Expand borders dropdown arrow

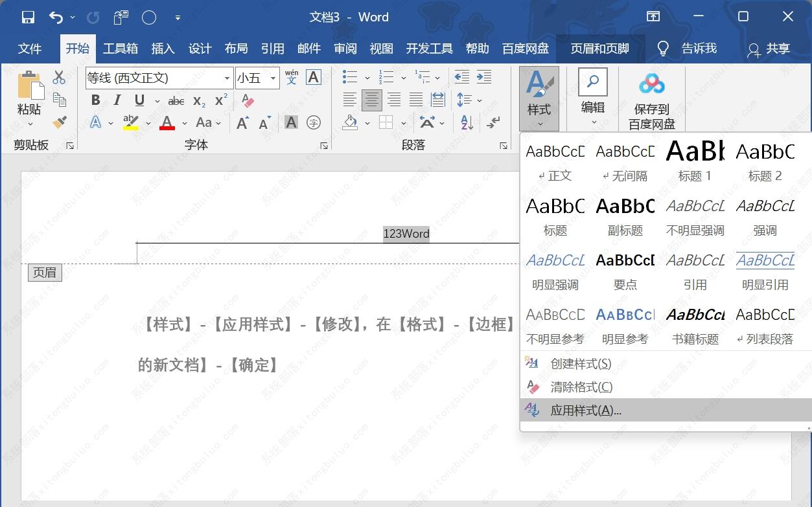(x=403, y=123)
